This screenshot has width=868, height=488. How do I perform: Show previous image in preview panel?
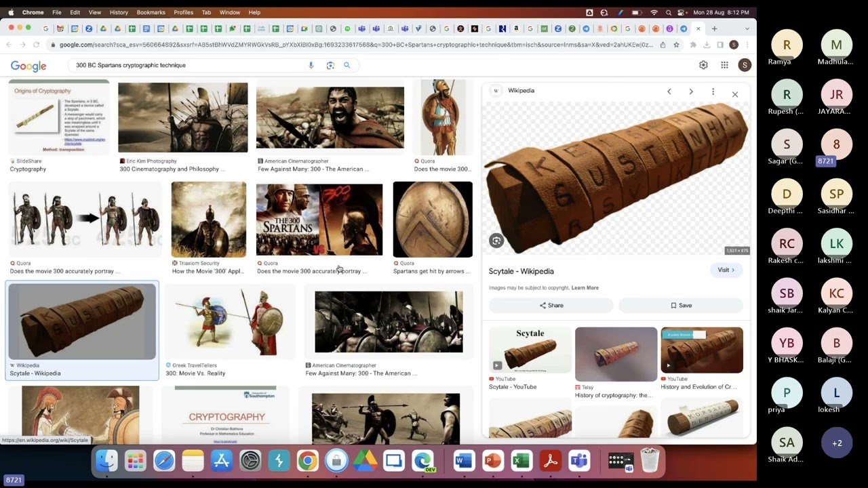pyautogui.click(x=669, y=91)
